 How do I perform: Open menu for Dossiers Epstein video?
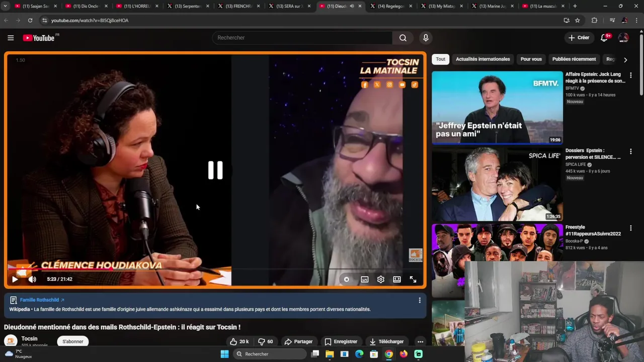pos(630,151)
